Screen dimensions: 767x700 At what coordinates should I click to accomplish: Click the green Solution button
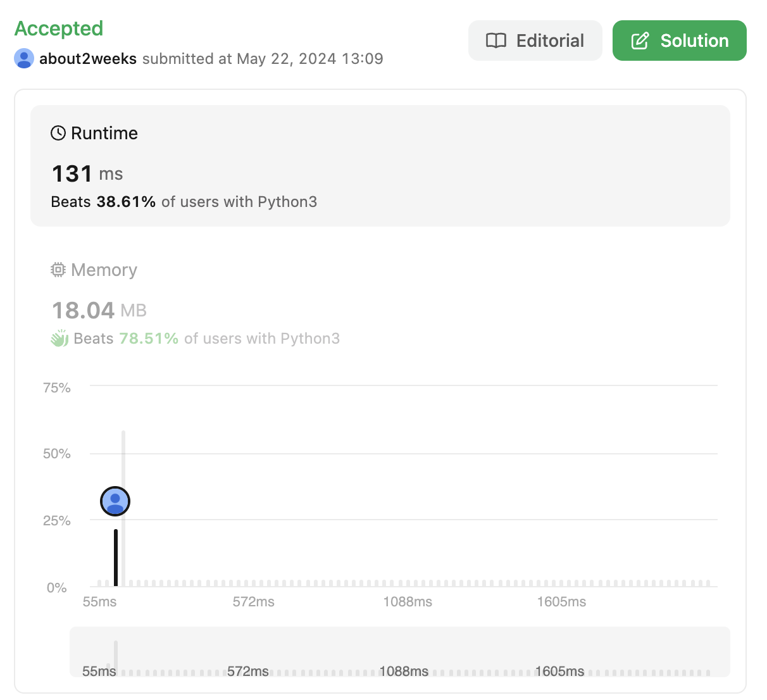pyautogui.click(x=679, y=41)
